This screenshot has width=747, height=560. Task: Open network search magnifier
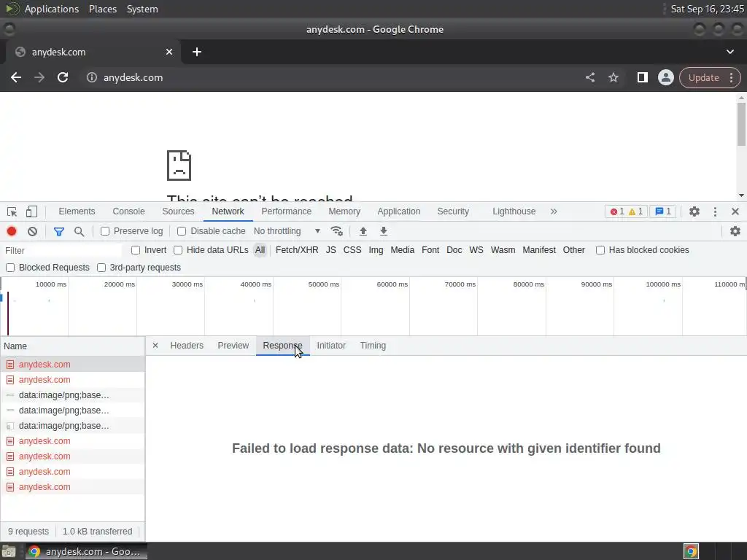pos(79,231)
